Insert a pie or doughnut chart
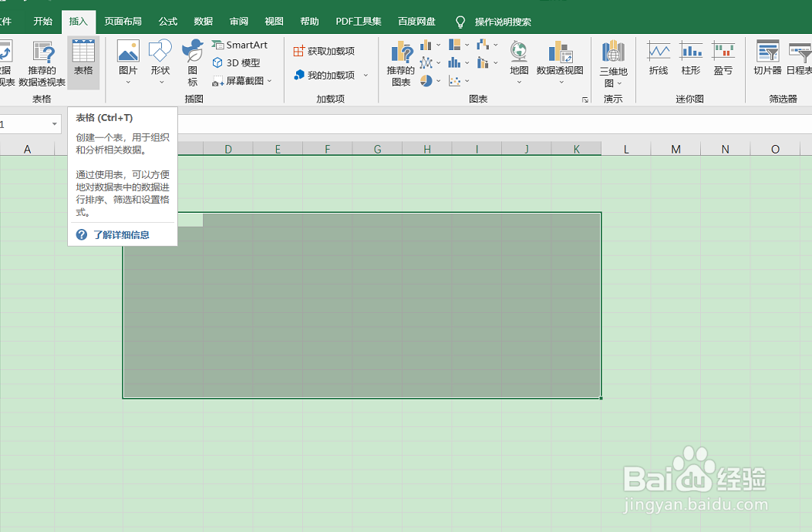Viewport: 812px width, 532px height. point(426,81)
